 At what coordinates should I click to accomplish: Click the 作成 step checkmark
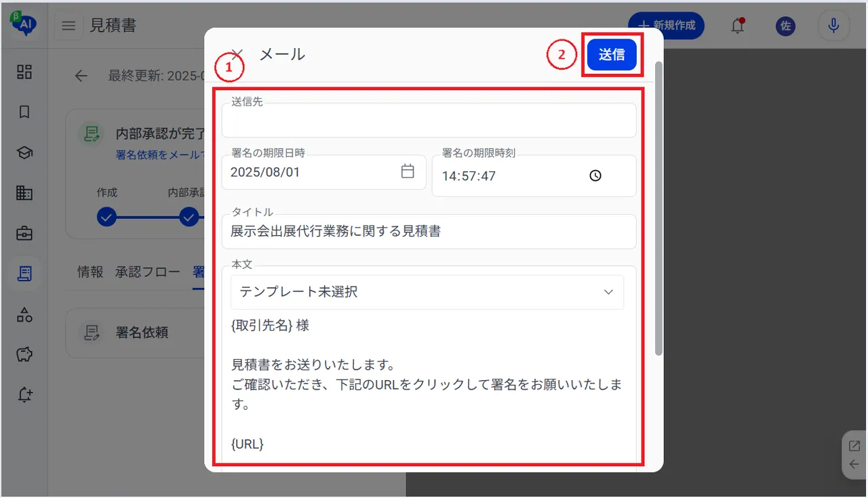pos(106,217)
